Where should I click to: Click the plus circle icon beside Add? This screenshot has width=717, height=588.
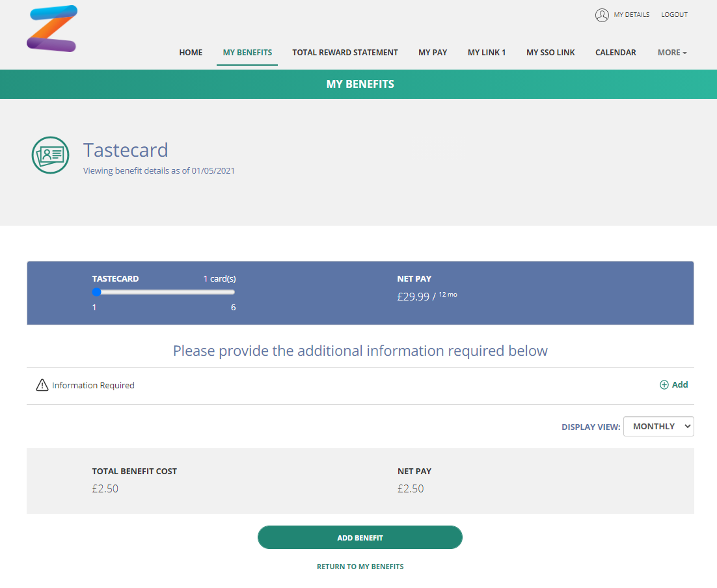(664, 385)
